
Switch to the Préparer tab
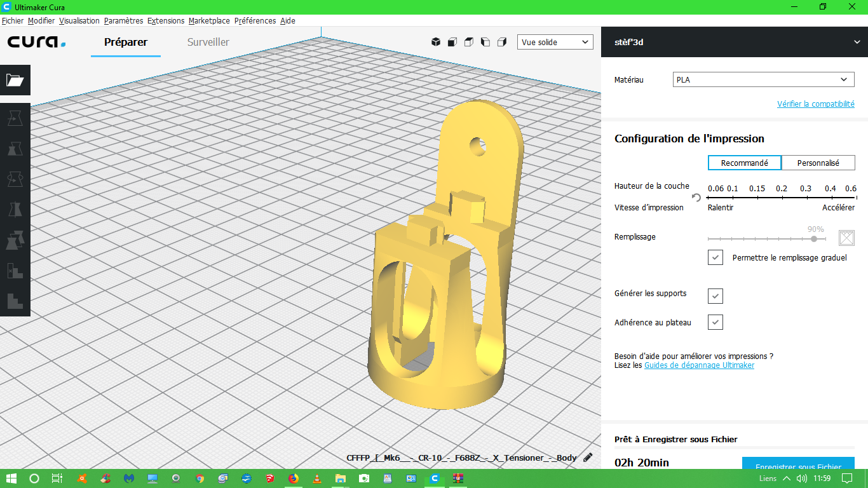(126, 42)
